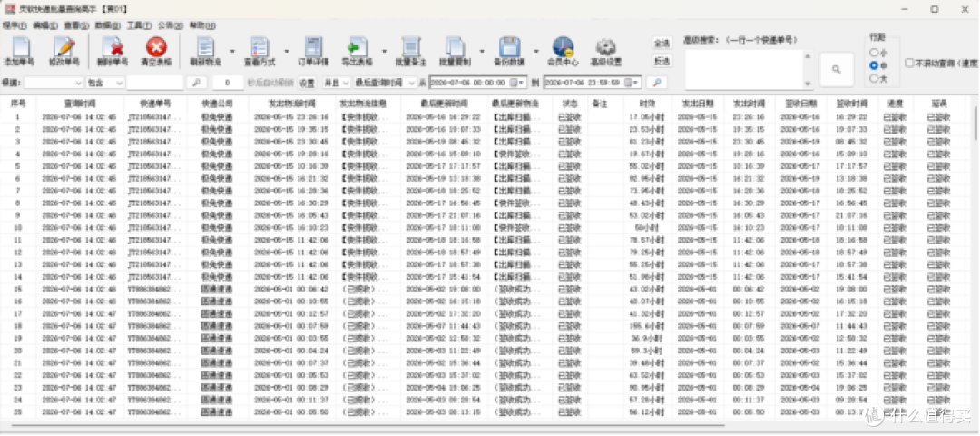Image resolution: width=980 pixels, height=436 pixels.
Task: Click the app icon in the title bar
Action: coord(10,9)
